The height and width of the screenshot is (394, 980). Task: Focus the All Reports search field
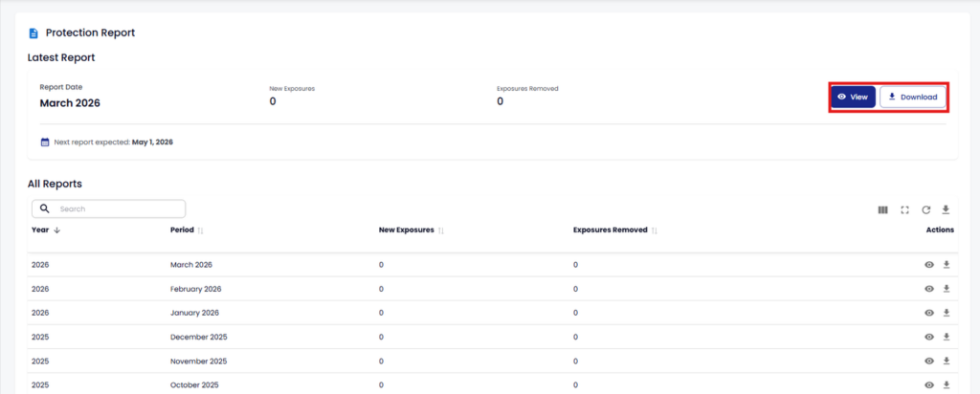109,208
